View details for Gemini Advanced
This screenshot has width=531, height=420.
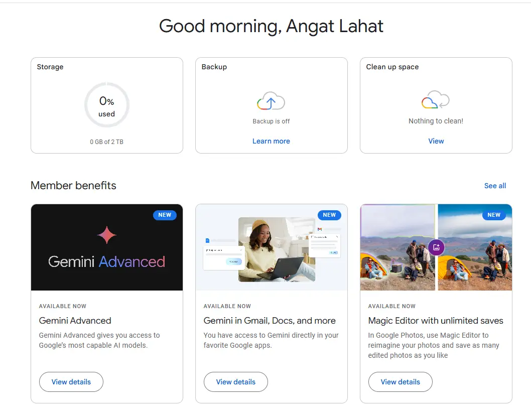coord(71,382)
